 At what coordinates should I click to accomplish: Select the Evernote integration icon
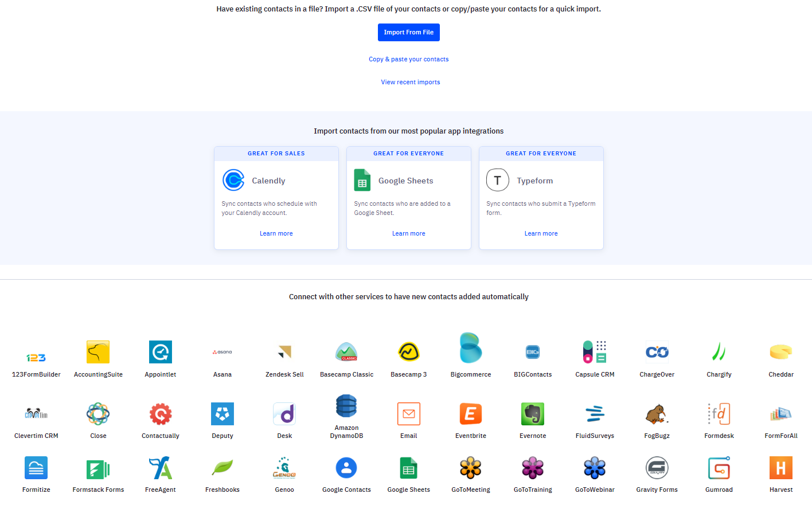pos(533,413)
